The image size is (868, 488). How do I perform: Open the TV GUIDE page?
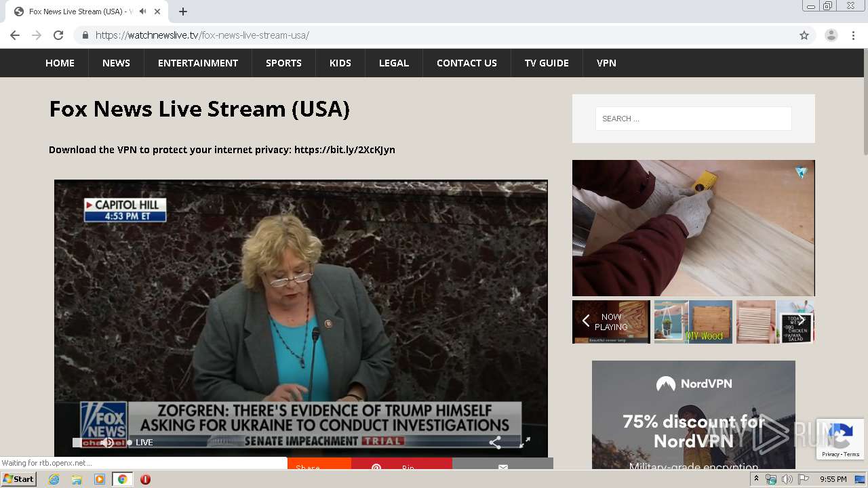point(547,63)
